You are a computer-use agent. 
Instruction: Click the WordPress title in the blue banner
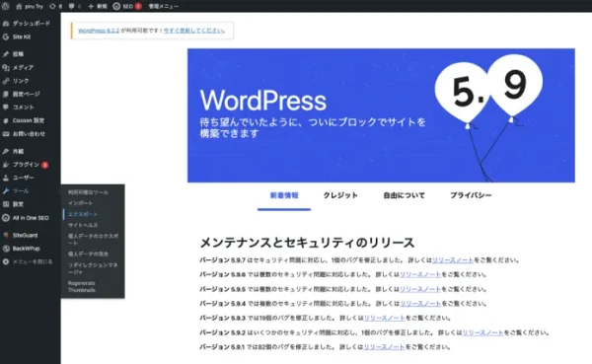(x=263, y=101)
